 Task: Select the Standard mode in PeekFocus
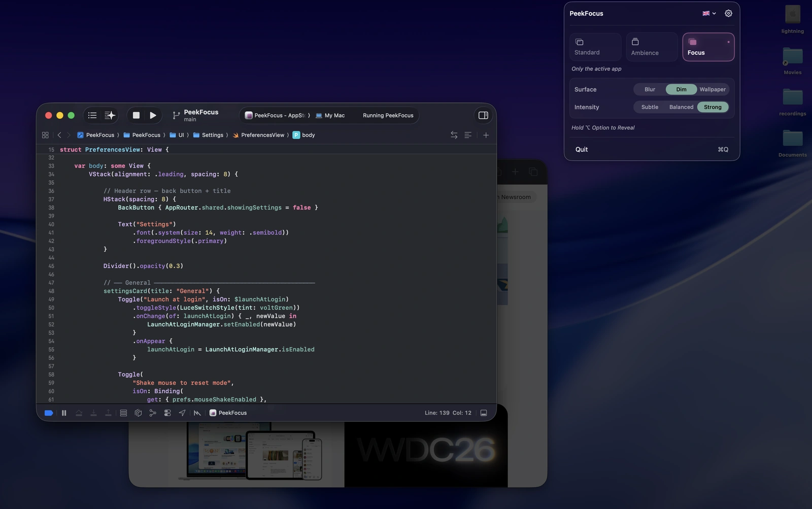pos(595,47)
